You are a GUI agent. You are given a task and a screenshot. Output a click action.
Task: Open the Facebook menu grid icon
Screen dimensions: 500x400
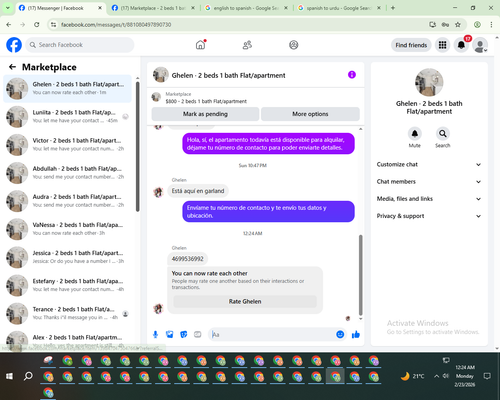442,45
